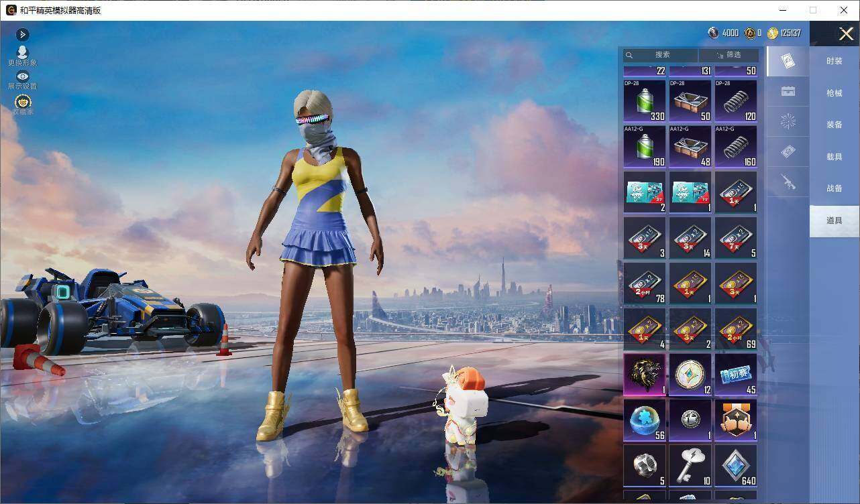This screenshot has height=504, width=860.
Task: Select the treasure chest sub-category icon
Action: pos(788,92)
